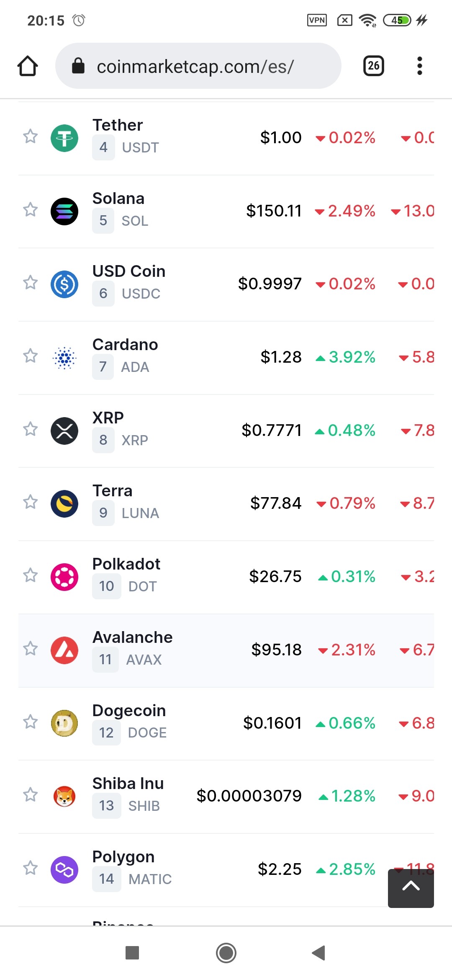Screen dimensions: 452x980
Task: Toggle watchlist star for Dogecoin
Action: [x=30, y=722]
